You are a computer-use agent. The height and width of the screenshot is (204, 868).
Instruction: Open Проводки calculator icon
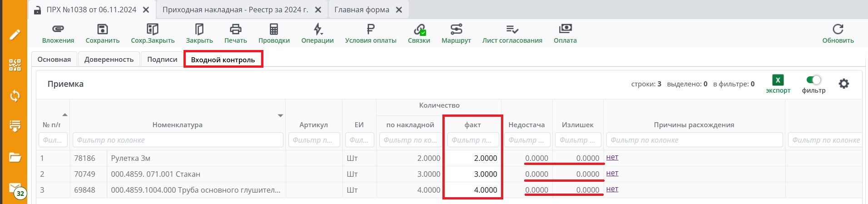274,30
